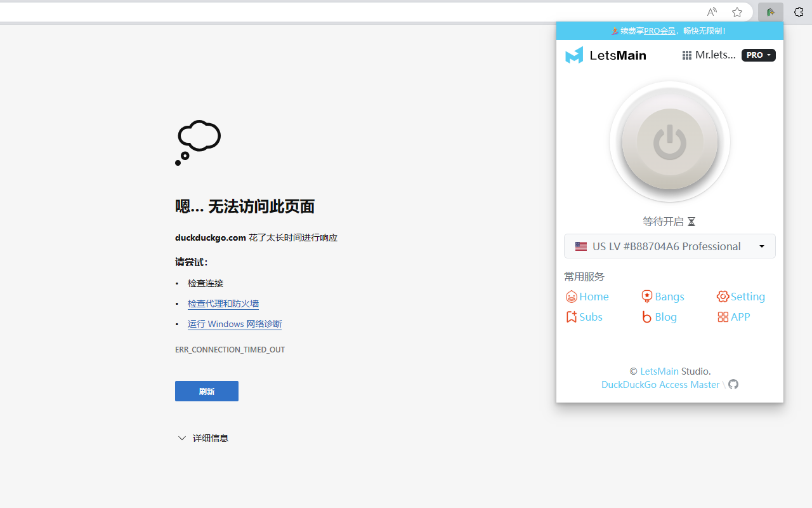Screen dimensions: 812x508
Task: Open the PRO account dropdown
Action: [x=759, y=55]
